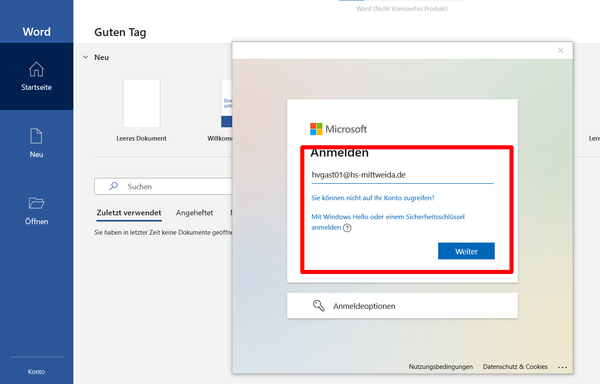Image resolution: width=600 pixels, height=384 pixels.
Task: Open Anmeldeoptionen
Action: click(403, 306)
